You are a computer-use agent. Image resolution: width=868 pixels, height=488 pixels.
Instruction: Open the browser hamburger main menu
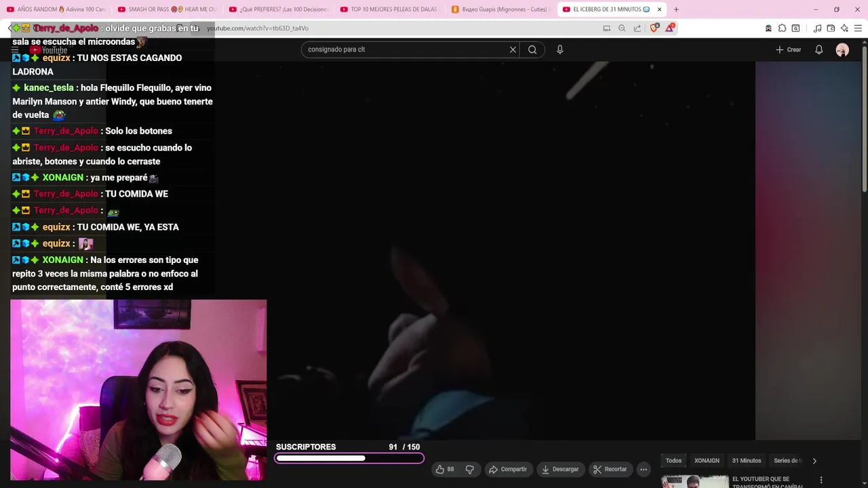[858, 28]
